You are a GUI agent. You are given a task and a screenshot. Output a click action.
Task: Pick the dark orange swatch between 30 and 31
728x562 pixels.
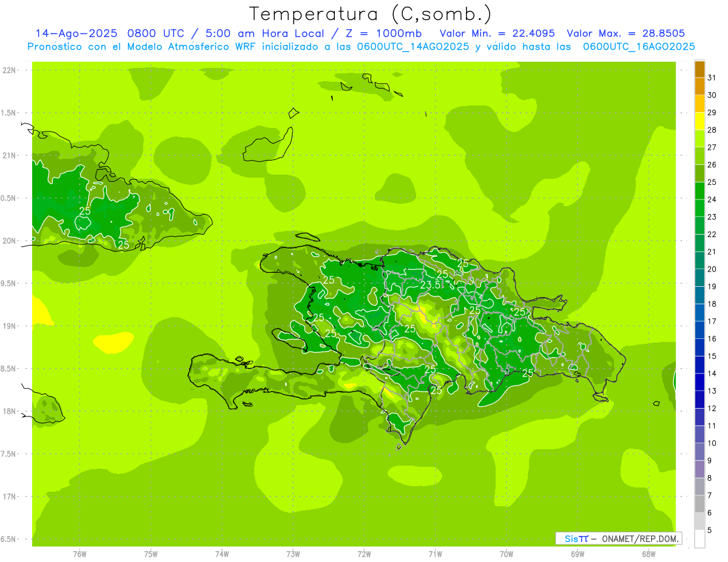pyautogui.click(x=699, y=86)
